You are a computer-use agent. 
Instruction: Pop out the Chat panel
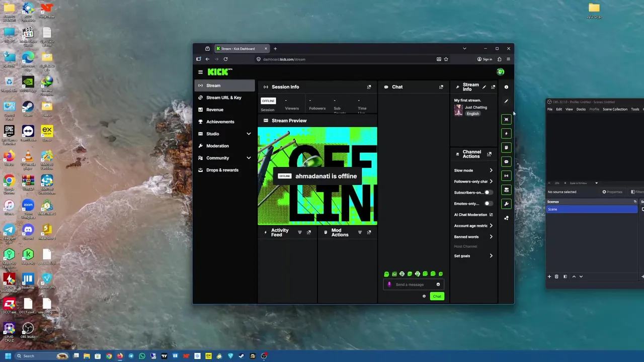441,87
